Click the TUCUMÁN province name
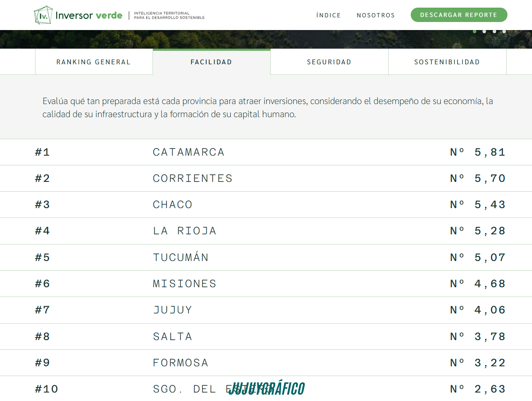Viewport: 532px width, 401px height. tap(180, 257)
